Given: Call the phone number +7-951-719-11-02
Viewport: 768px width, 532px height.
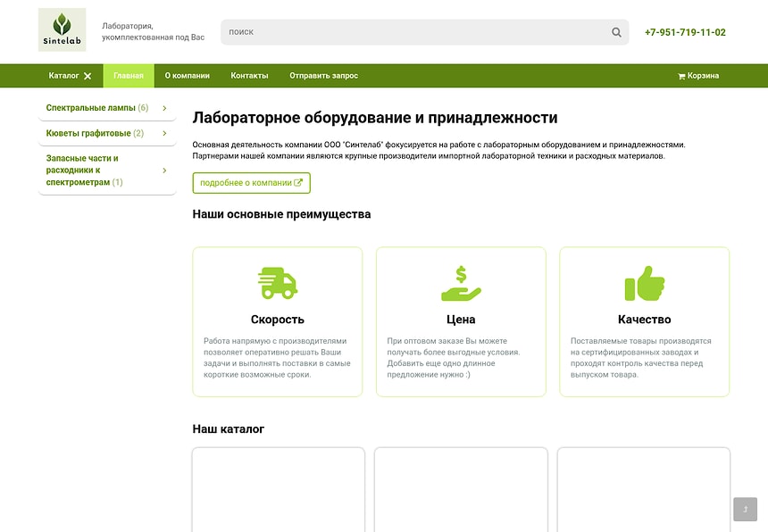Looking at the screenshot, I should pyautogui.click(x=685, y=32).
